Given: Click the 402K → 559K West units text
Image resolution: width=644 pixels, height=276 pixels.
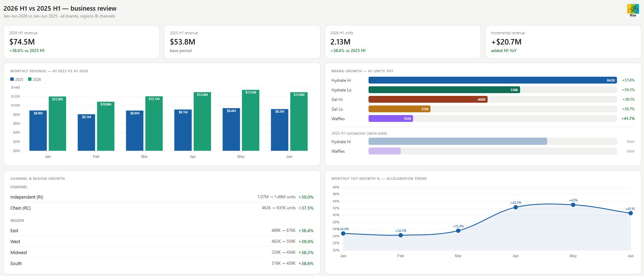Looking at the screenshot, I should click(x=283, y=241).
